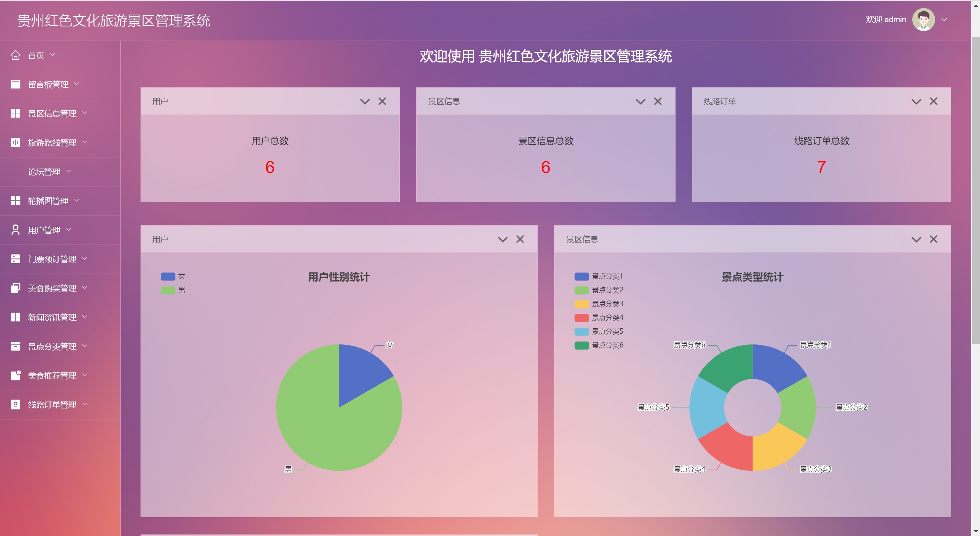The image size is (980, 536).
Task: Open the 论坛管理 menu
Action: point(44,172)
